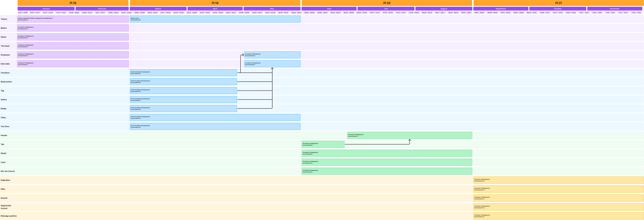Open the blue Text Area task bar

[x=215, y=127]
